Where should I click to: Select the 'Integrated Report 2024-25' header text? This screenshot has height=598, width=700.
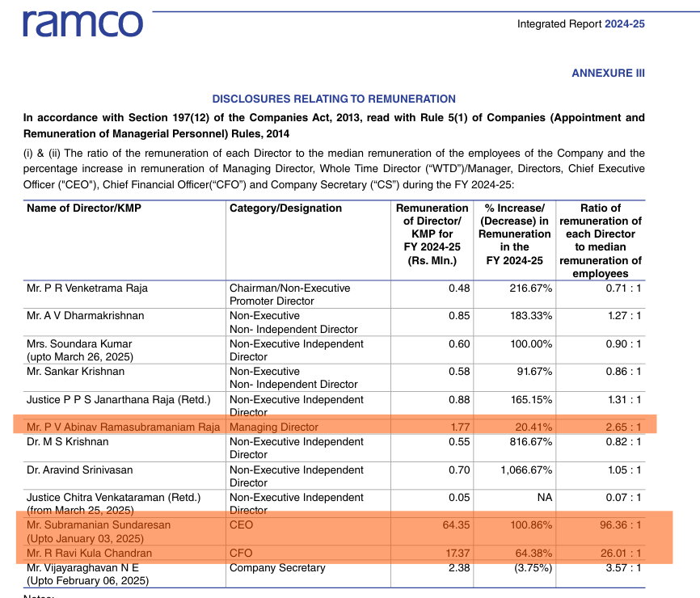tap(581, 24)
